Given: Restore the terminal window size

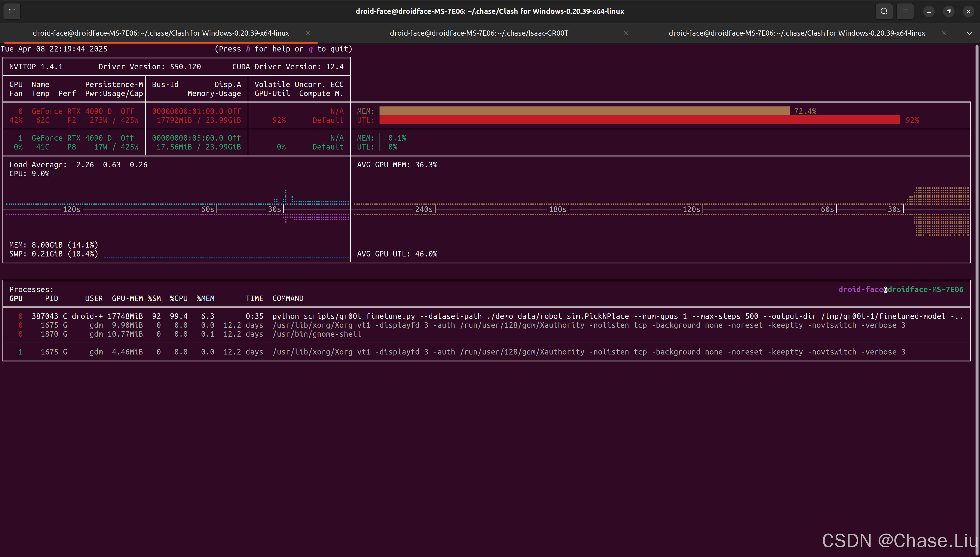Looking at the screenshot, I should (949, 11).
